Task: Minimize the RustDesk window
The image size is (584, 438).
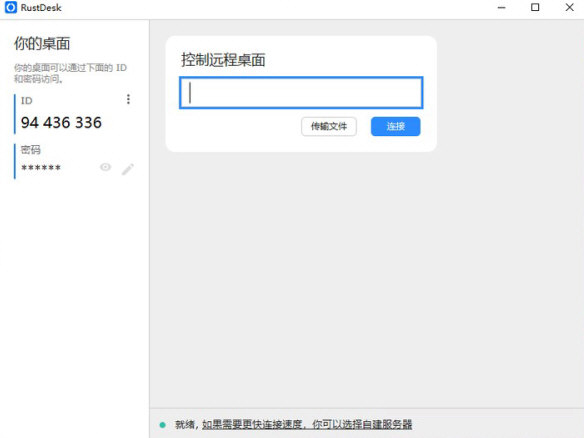Action: pos(502,7)
